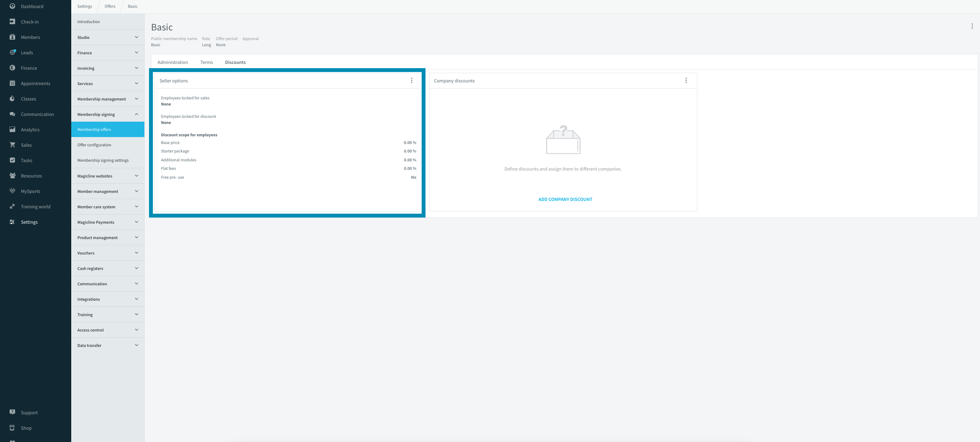Image resolution: width=980 pixels, height=442 pixels.
Task: Expand the Access control section
Action: pos(108,330)
